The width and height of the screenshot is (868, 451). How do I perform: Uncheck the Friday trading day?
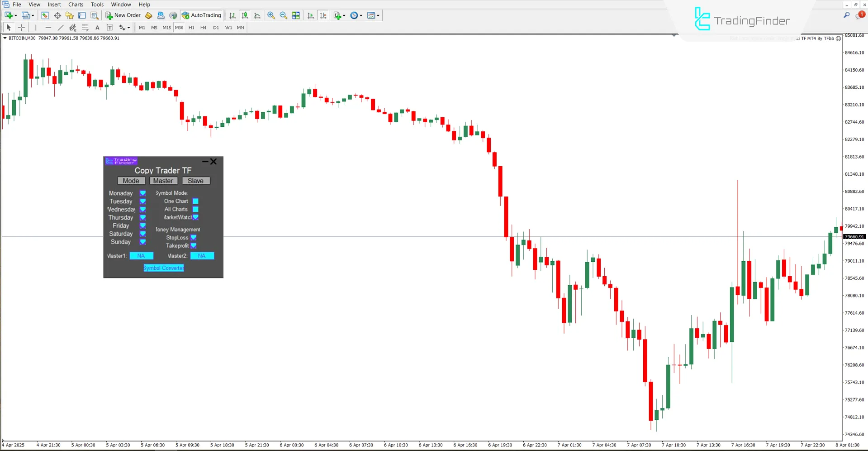click(143, 225)
